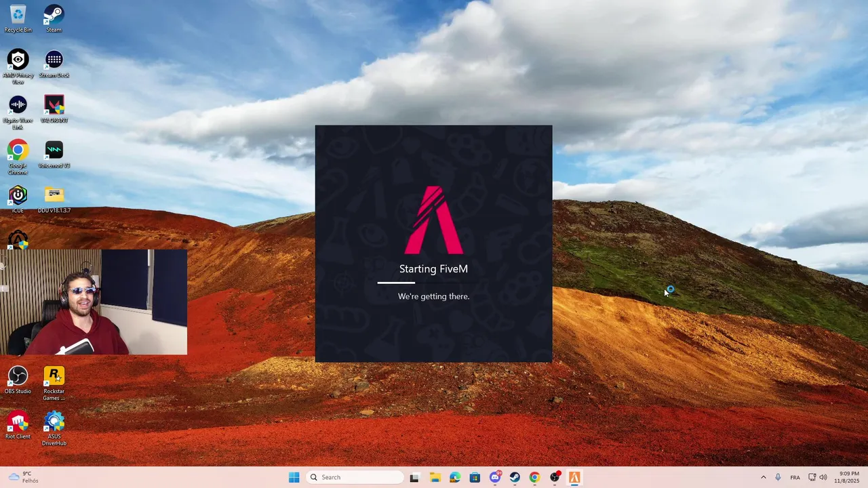Image resolution: width=868 pixels, height=488 pixels.
Task: Switch to OBS Studio in the taskbar
Action: 555,477
